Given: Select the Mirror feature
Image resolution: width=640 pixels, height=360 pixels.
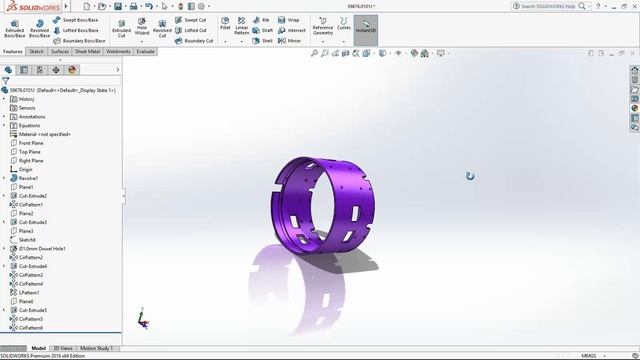Looking at the screenshot, I should (289, 41).
